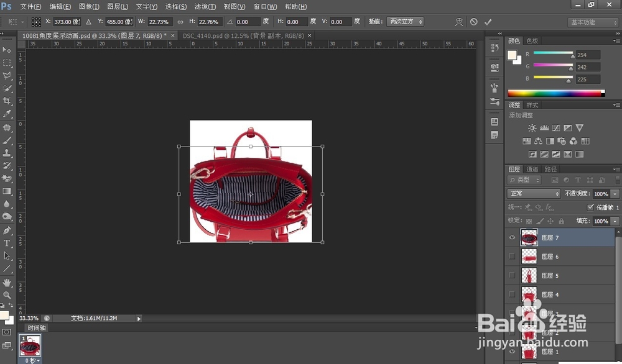Screen dimensions: 622x364
Task: Select the Rectangular Marquee tool
Action: (x=7, y=63)
